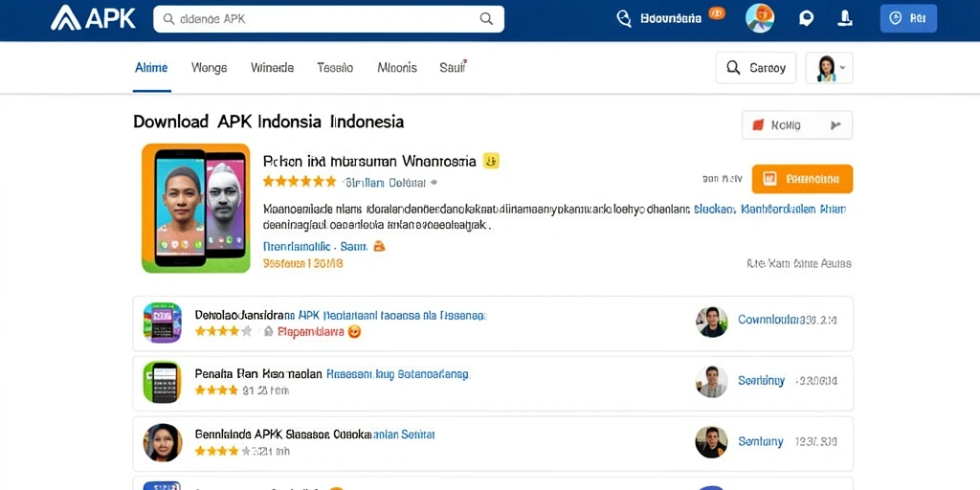Click the magnifier icon inside the search bar
Screen dimensions: 980x490
tap(486, 19)
